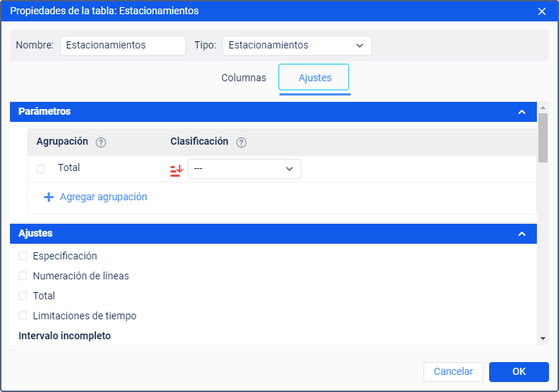The height and width of the screenshot is (392, 559).
Task: Select the Ajustes tab
Action: 314,78
